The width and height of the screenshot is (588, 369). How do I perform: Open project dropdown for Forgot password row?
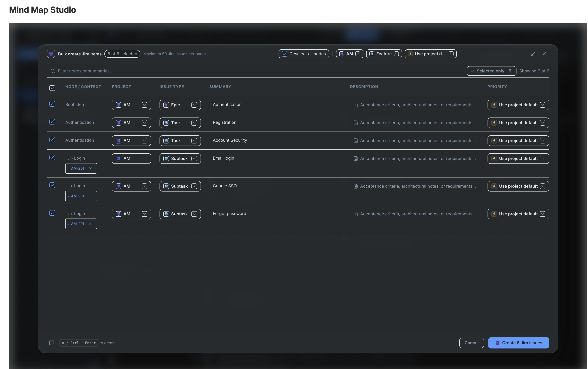(131, 214)
